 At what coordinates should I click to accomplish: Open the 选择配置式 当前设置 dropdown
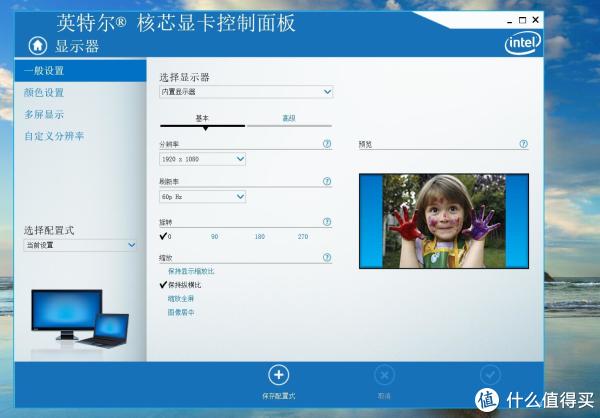80,245
